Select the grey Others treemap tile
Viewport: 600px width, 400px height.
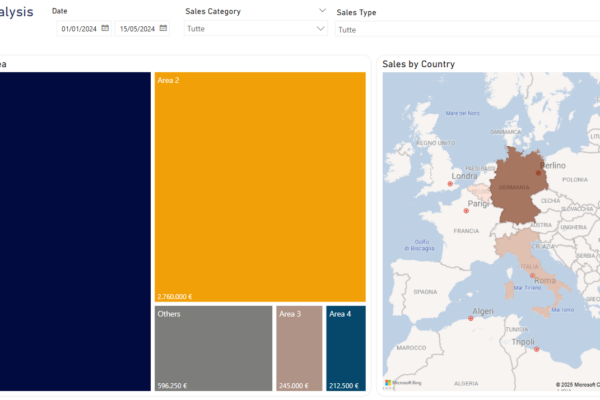214,348
